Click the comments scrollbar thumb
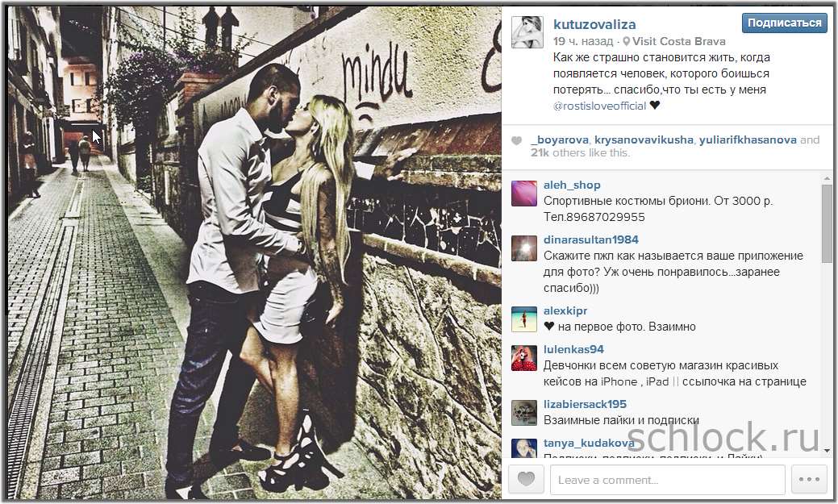The height and width of the screenshot is (504, 838). pos(827,223)
